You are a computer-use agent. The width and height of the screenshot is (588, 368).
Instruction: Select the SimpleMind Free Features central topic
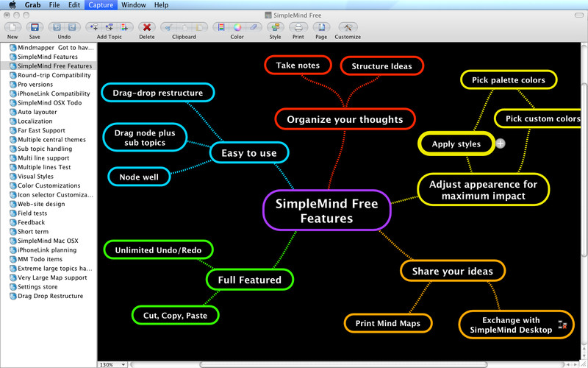pos(326,210)
